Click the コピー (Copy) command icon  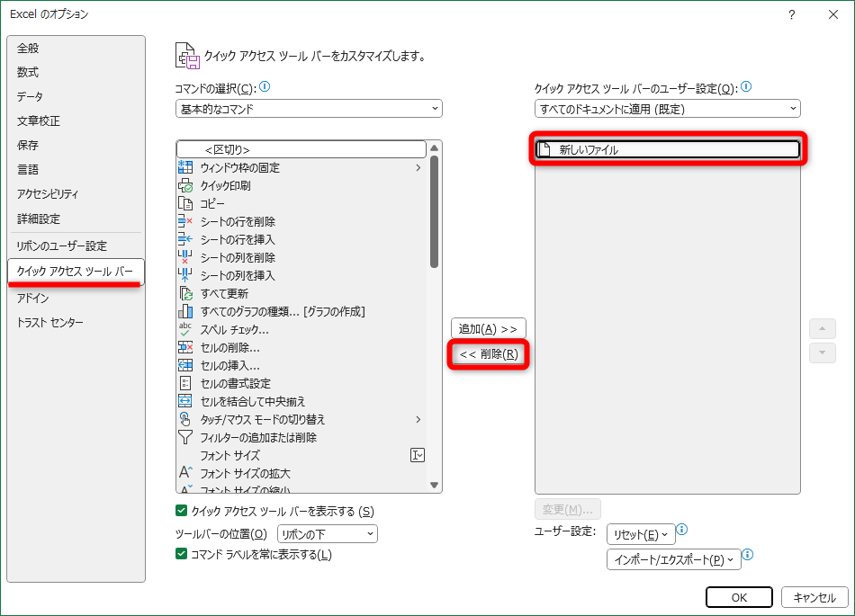click(185, 203)
